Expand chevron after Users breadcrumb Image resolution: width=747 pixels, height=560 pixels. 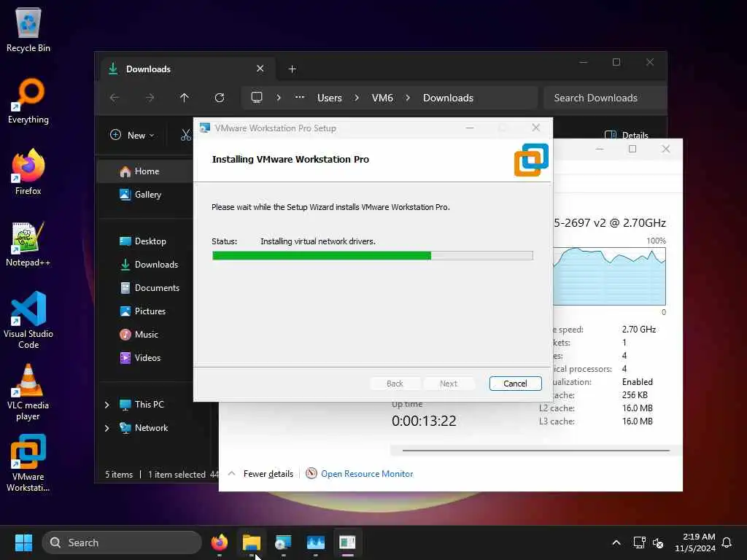(x=356, y=98)
